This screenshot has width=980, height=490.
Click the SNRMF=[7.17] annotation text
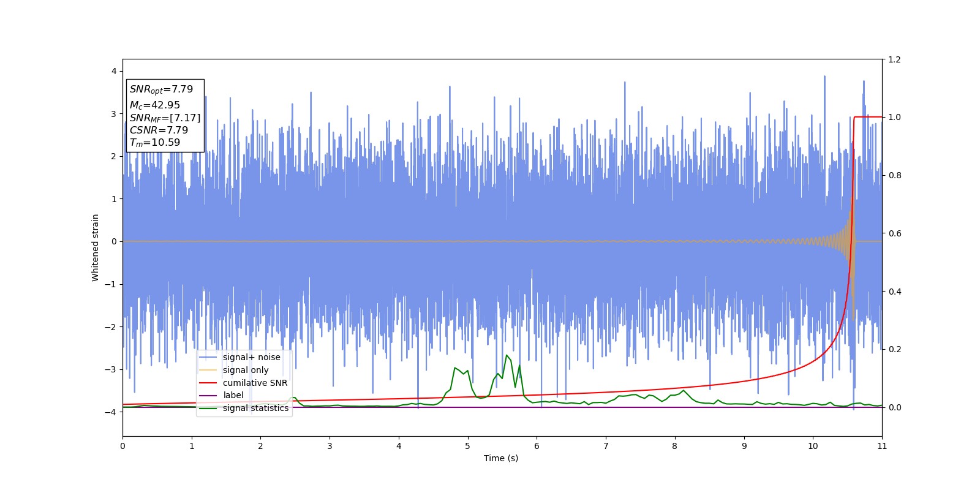pos(165,118)
